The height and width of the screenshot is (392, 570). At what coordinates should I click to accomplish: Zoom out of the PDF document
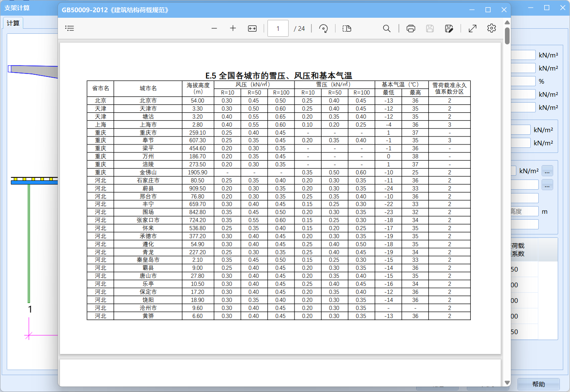coord(214,28)
